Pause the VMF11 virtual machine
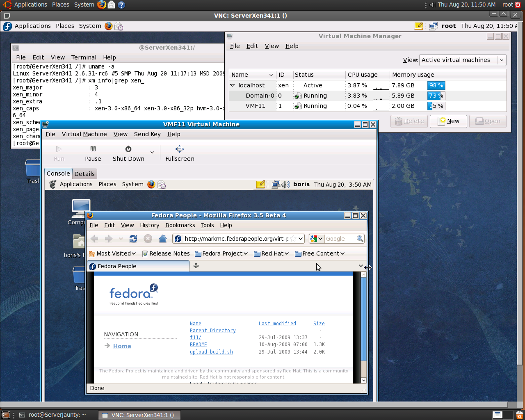The width and height of the screenshot is (525, 420). [93, 153]
